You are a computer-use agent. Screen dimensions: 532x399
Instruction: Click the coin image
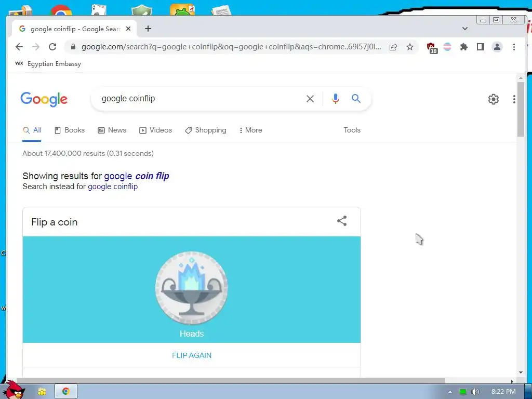point(191,288)
